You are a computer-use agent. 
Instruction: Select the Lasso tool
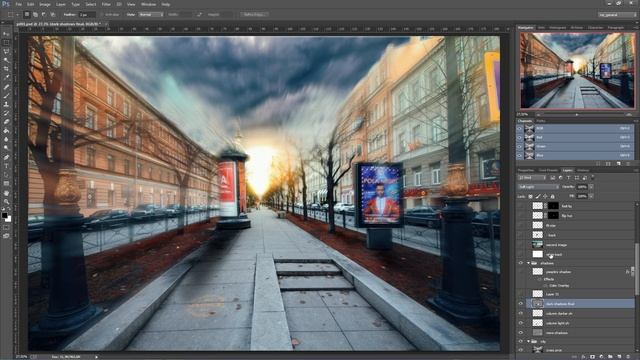[x=6, y=51]
